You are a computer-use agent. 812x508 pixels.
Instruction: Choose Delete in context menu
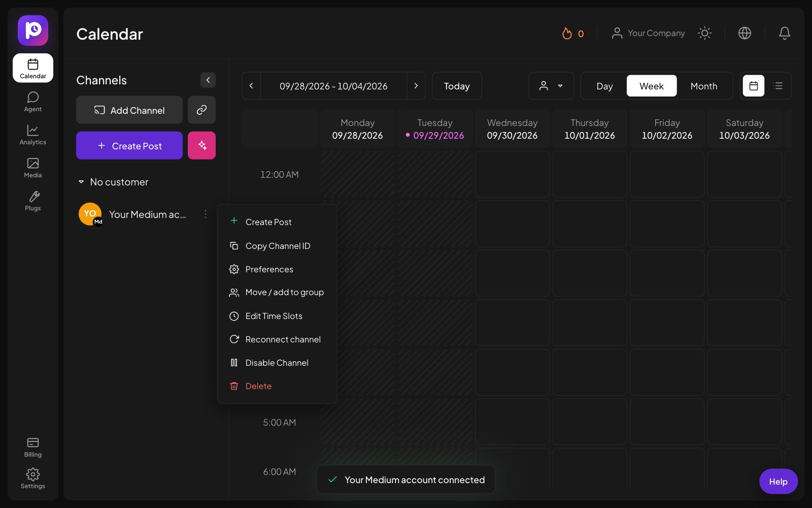pos(277,386)
